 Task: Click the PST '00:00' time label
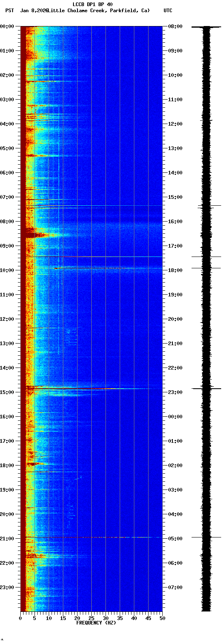(x=7, y=26)
